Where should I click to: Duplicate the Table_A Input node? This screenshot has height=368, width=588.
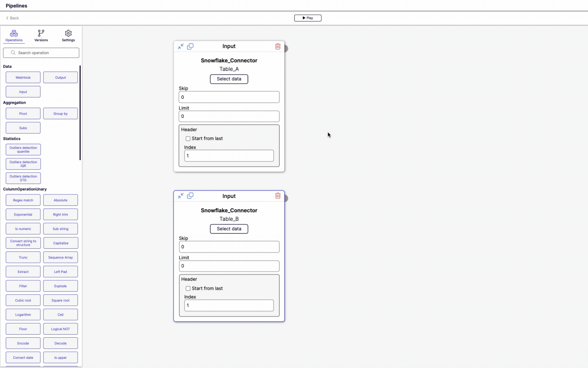point(190,46)
